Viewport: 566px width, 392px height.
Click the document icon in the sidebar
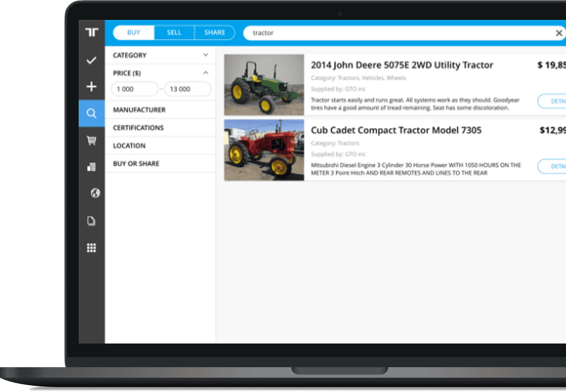(x=91, y=221)
